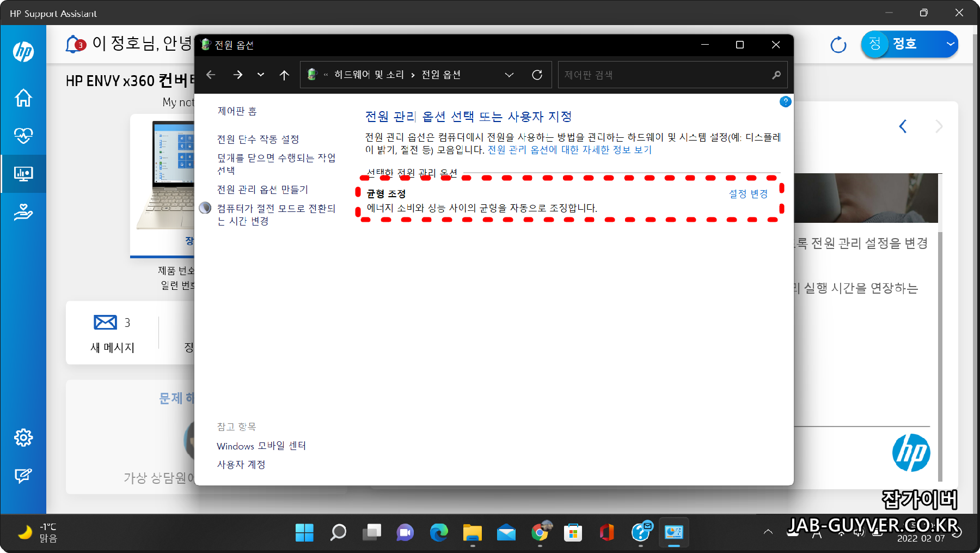
Task: Select the 균형 조정 power plan text
Action: (x=386, y=194)
